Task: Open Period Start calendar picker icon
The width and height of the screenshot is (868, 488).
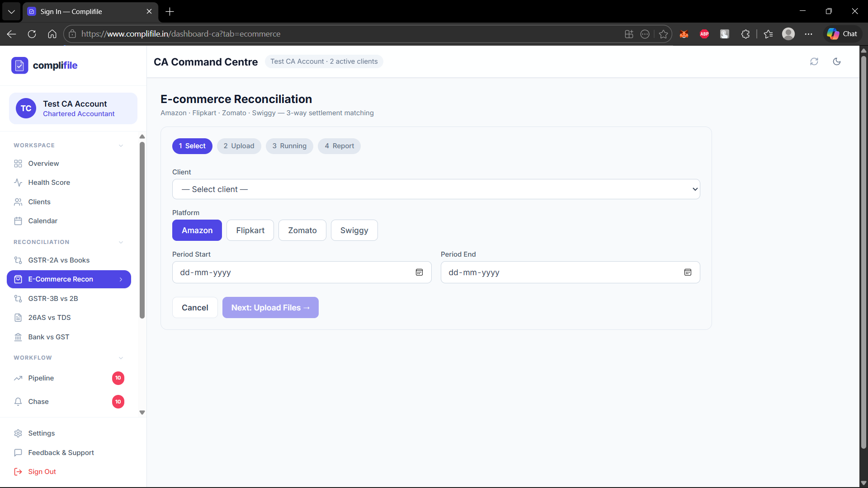Action: click(419, 272)
